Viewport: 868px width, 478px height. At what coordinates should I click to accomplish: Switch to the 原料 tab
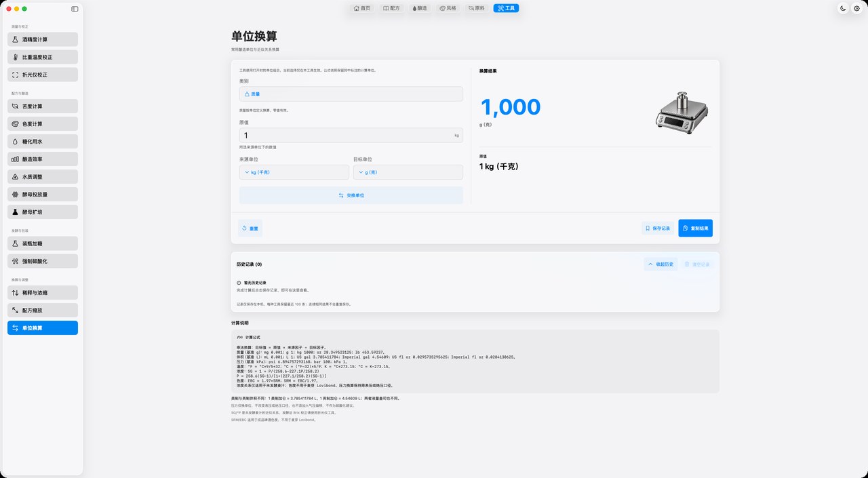click(477, 8)
